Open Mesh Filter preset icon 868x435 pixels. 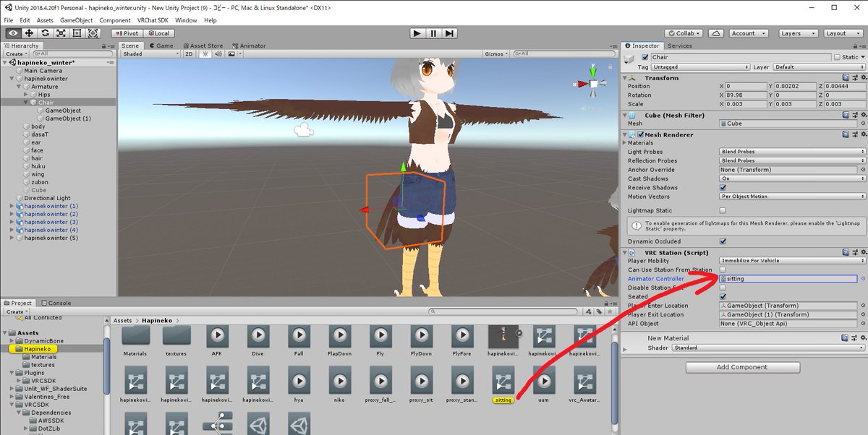pyautogui.click(x=854, y=115)
